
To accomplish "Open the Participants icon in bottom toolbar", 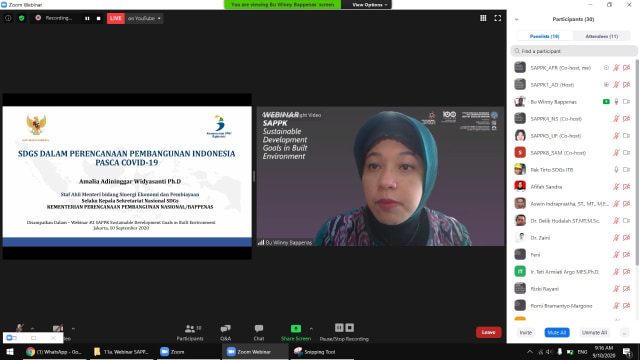I will (x=190, y=329).
